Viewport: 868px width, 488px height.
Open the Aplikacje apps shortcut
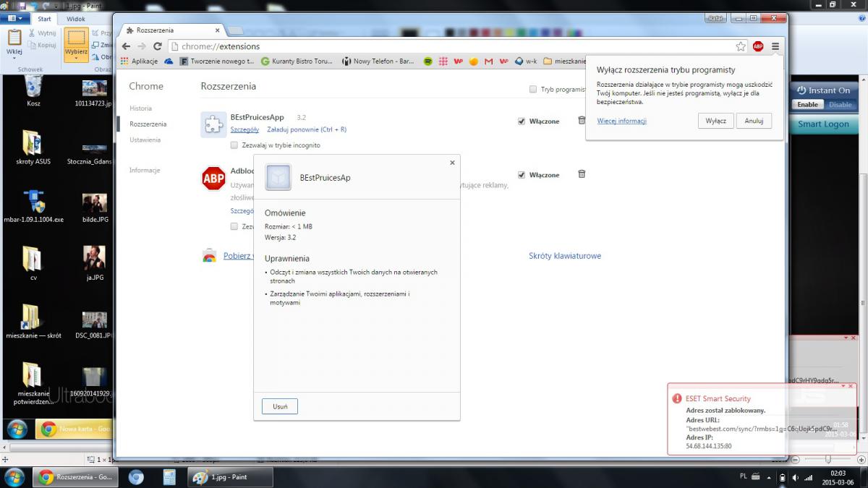point(139,61)
